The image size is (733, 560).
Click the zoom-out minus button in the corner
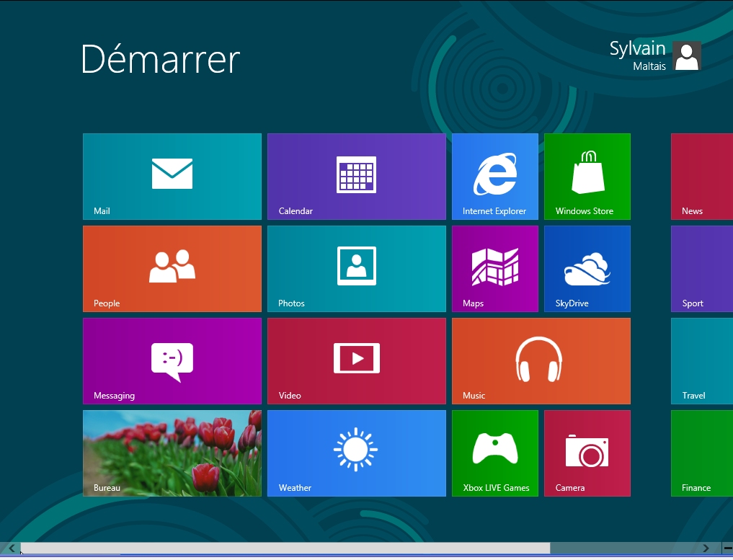[727, 548]
